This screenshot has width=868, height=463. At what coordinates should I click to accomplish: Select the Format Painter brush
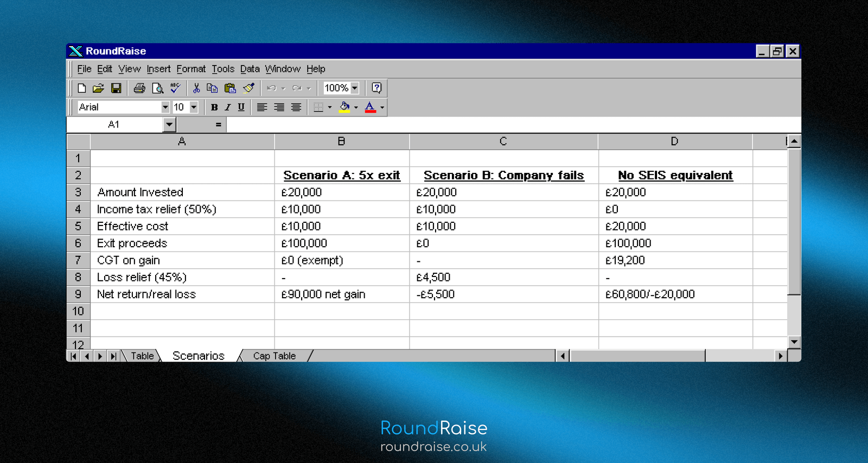[x=248, y=88]
